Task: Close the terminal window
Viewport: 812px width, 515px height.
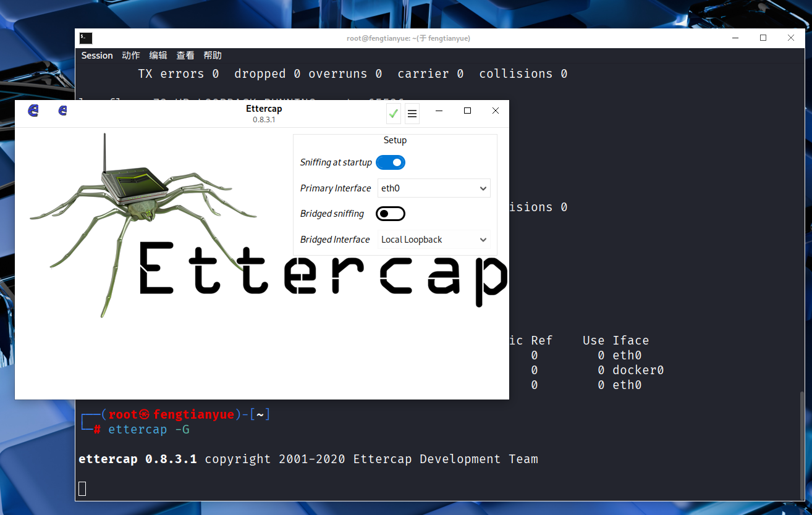Action: [791, 38]
